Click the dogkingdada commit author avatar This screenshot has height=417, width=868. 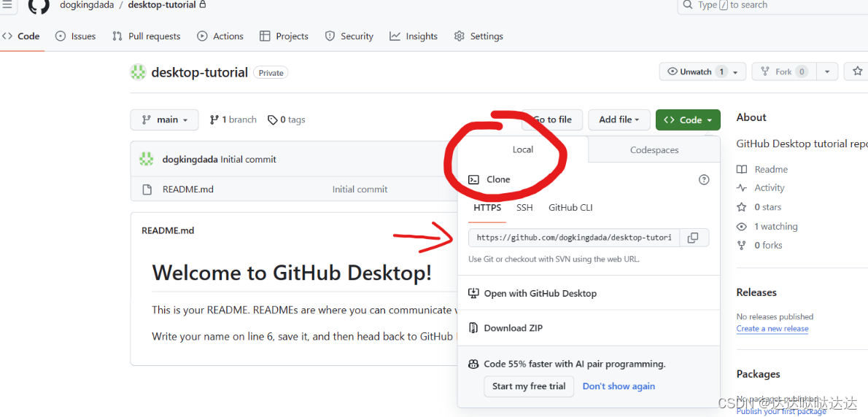pos(146,159)
